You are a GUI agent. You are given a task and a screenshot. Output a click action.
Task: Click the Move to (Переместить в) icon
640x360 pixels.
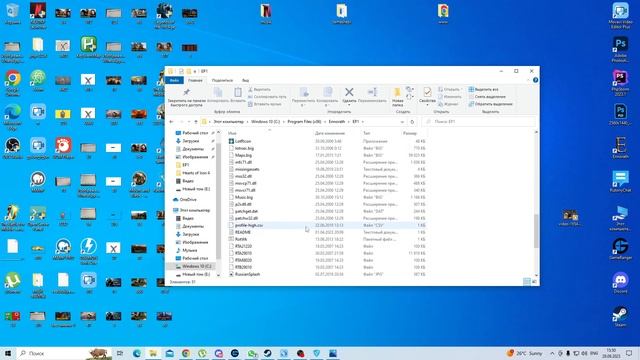[x=303, y=93]
